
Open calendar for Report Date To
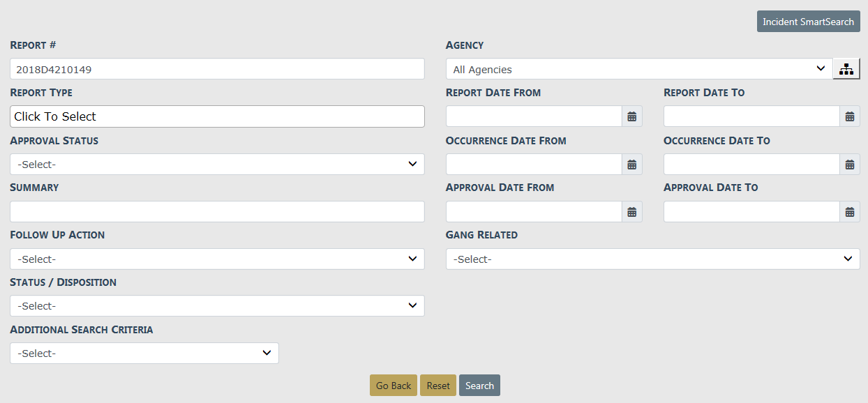point(849,116)
